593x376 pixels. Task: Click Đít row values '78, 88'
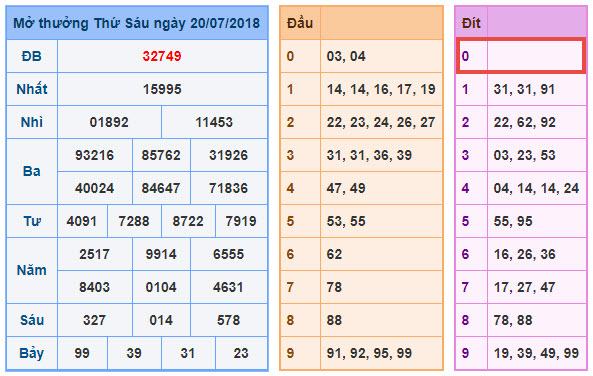(x=513, y=320)
